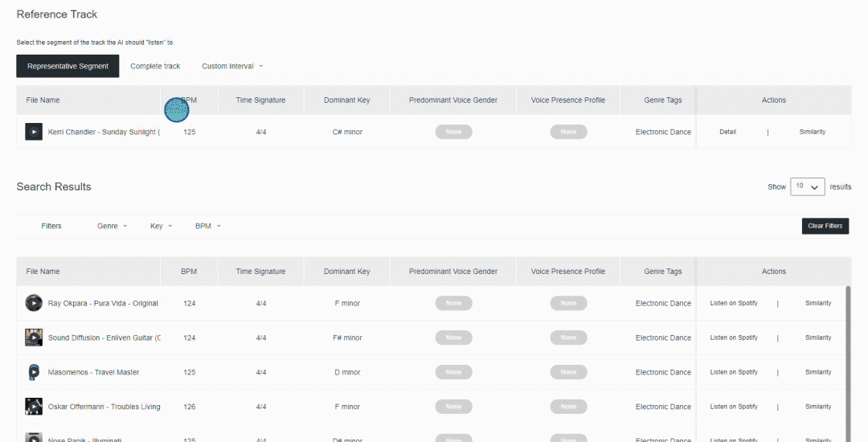Click Similarity for Sound Diffusion track

[818, 338]
